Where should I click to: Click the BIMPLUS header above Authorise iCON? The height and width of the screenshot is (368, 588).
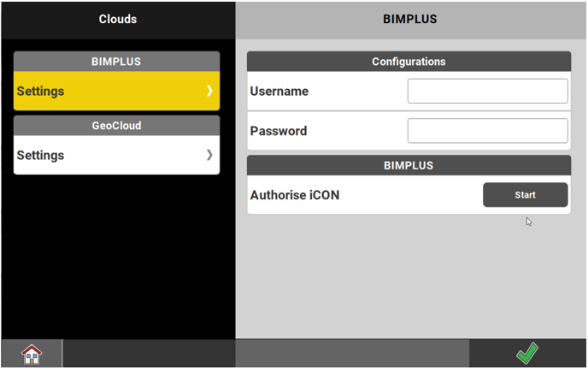409,165
